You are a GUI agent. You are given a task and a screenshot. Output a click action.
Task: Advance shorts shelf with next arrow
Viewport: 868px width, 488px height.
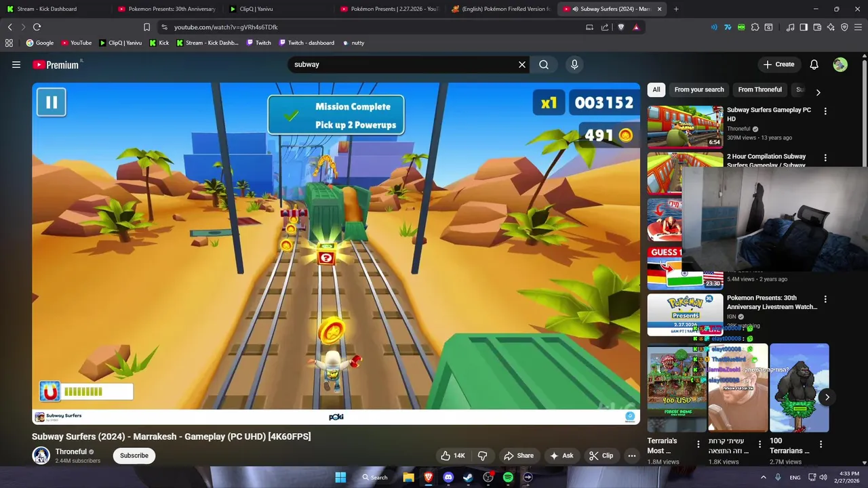pos(827,397)
